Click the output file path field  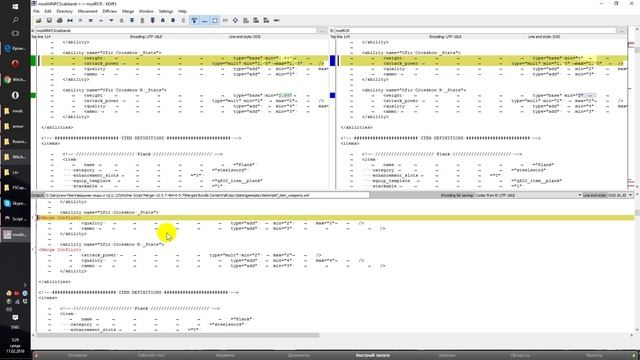click(207, 196)
